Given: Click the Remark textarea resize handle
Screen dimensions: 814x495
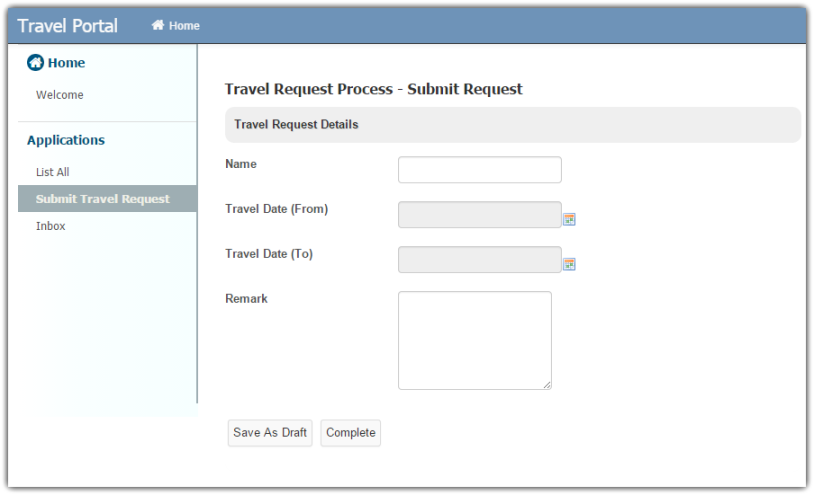Looking at the screenshot, I should 547,384.
